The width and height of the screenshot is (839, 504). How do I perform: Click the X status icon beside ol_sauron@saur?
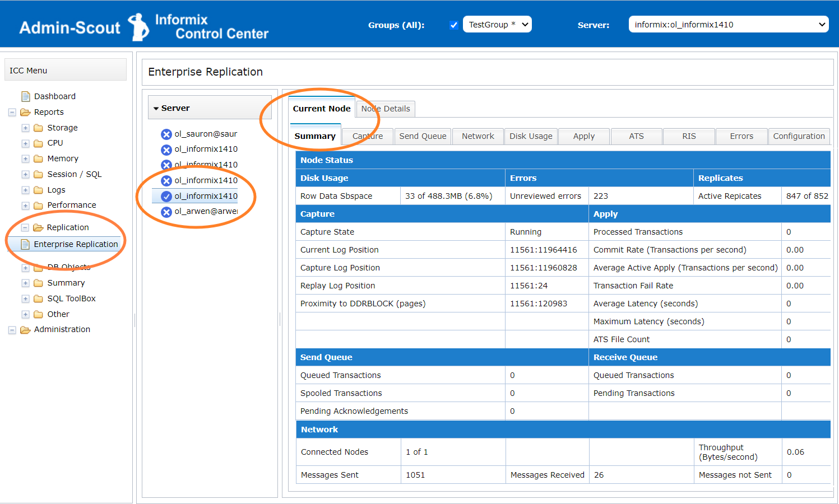(x=166, y=134)
